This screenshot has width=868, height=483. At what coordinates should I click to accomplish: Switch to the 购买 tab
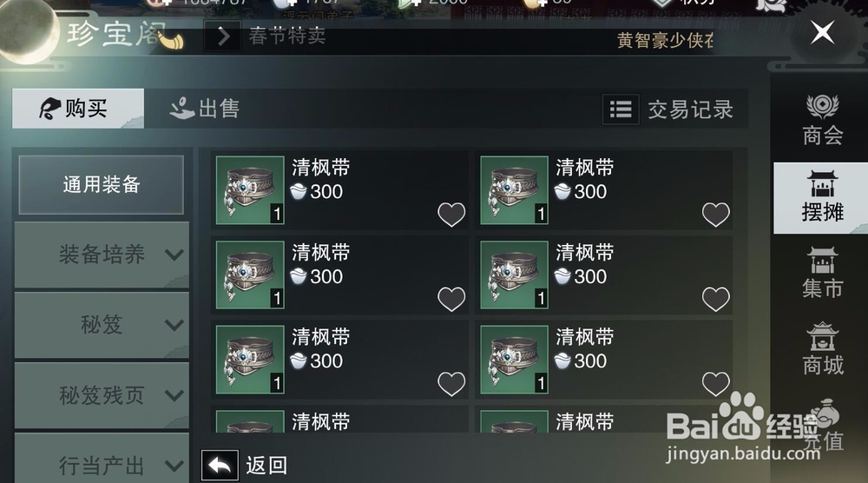[78, 109]
